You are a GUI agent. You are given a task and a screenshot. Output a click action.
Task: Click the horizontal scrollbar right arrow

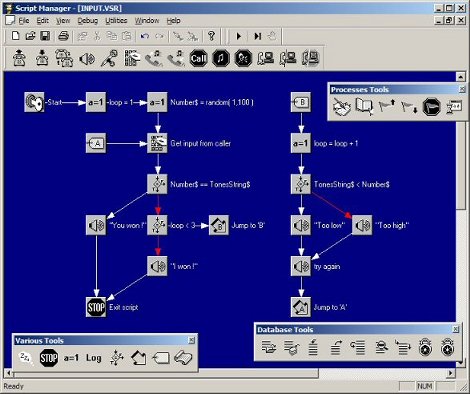click(451, 373)
